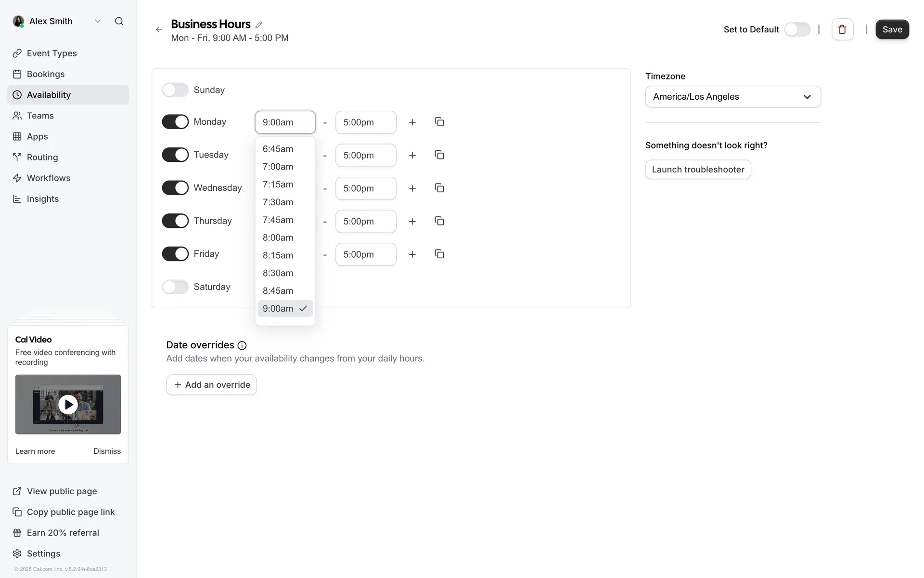
Task: Select 8:00am from the time list
Action: pyautogui.click(x=278, y=237)
